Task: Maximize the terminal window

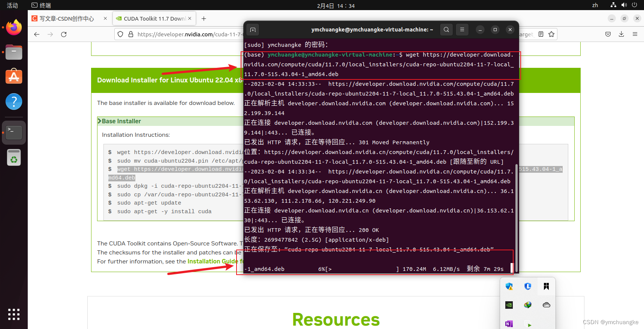Action: point(495,30)
